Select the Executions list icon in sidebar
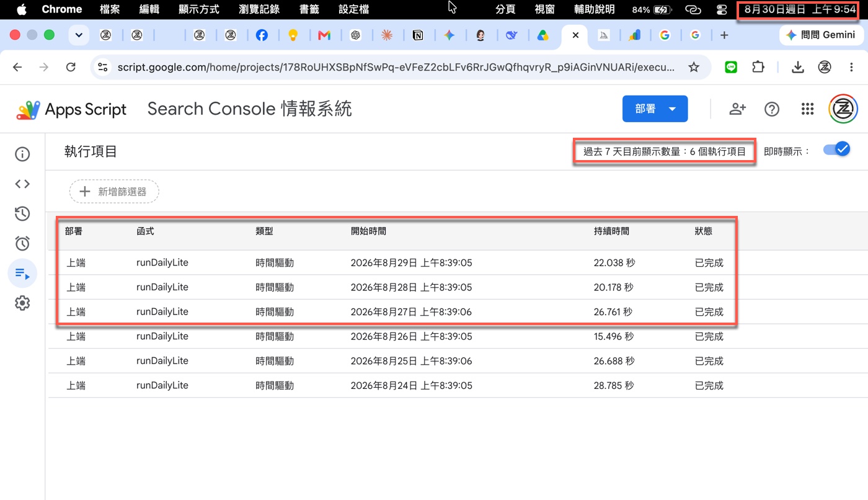 pos(22,274)
